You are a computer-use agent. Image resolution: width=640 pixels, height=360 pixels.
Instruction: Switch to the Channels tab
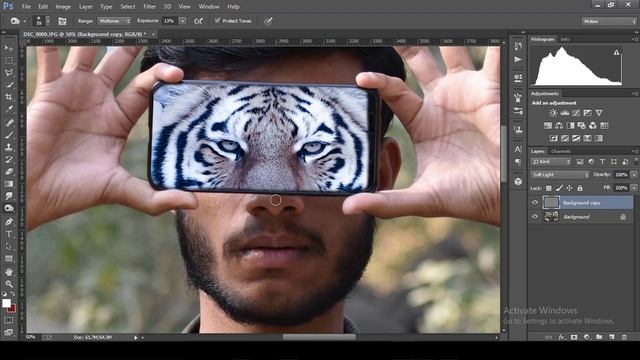click(561, 151)
